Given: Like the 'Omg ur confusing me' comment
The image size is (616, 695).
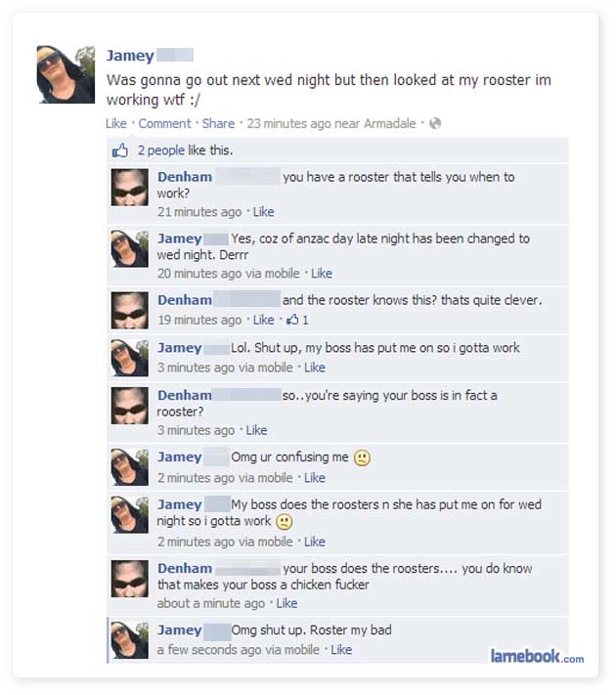Looking at the screenshot, I should click(315, 478).
